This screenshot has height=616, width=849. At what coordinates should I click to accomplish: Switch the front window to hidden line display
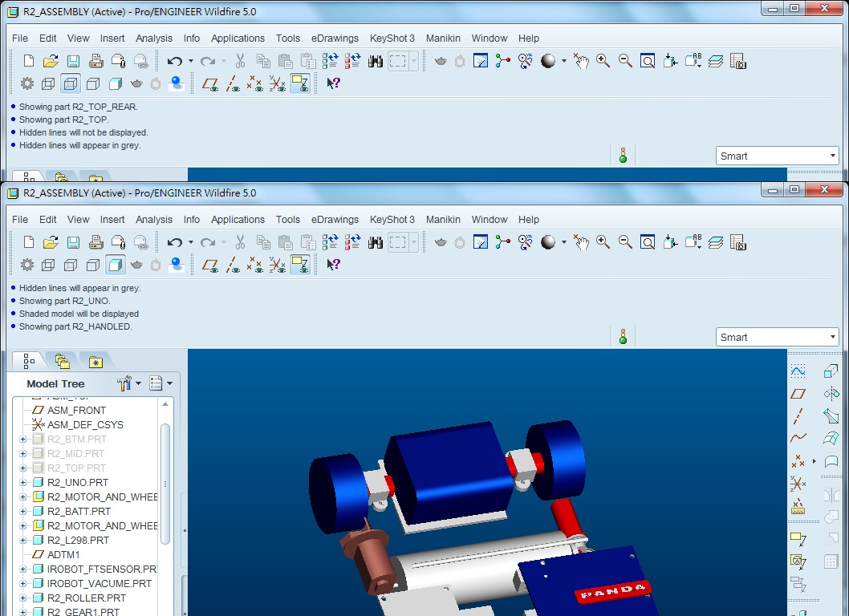pyautogui.click(x=71, y=265)
